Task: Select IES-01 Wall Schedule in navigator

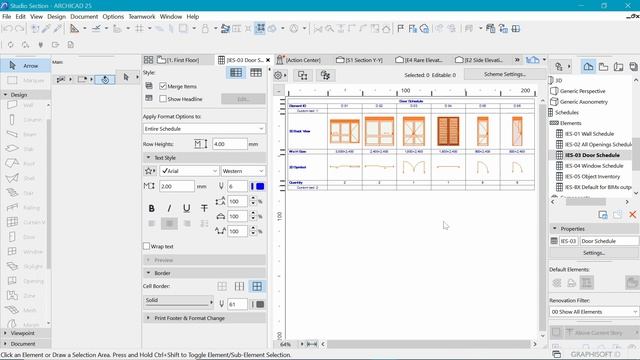Action: pyautogui.click(x=585, y=133)
